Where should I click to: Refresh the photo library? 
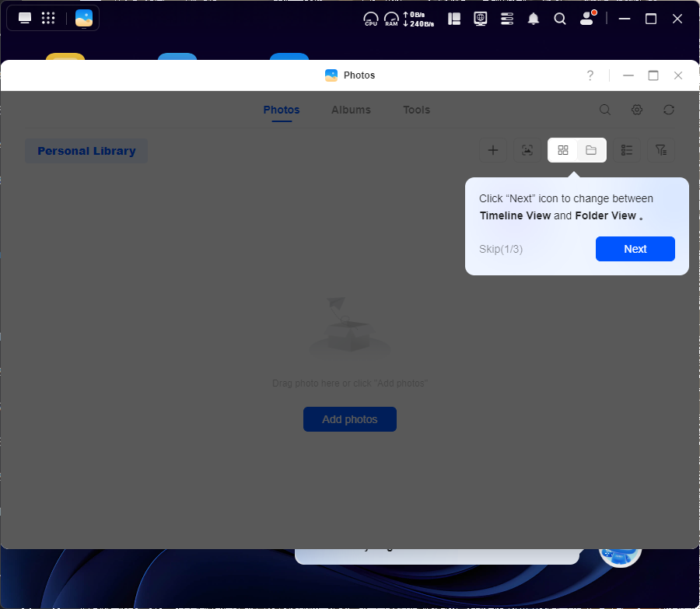click(x=669, y=110)
